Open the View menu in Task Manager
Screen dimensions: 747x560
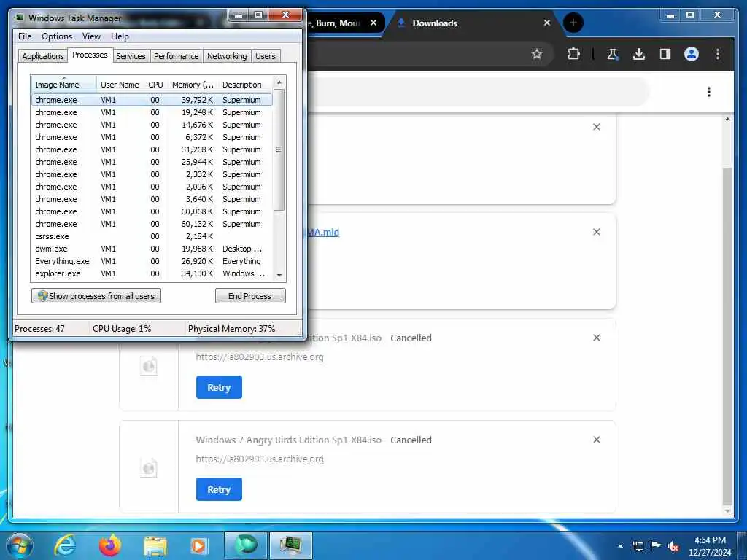pos(91,36)
